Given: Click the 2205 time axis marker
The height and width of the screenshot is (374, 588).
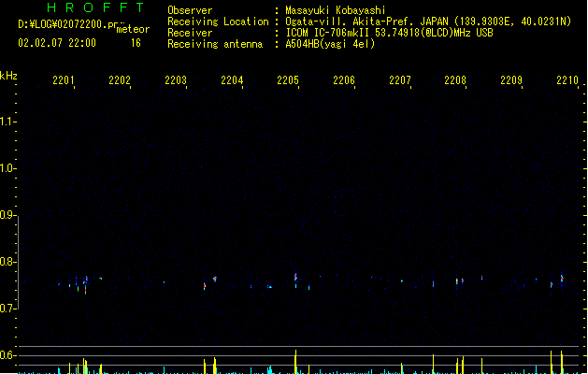Looking at the screenshot, I should pos(288,80).
